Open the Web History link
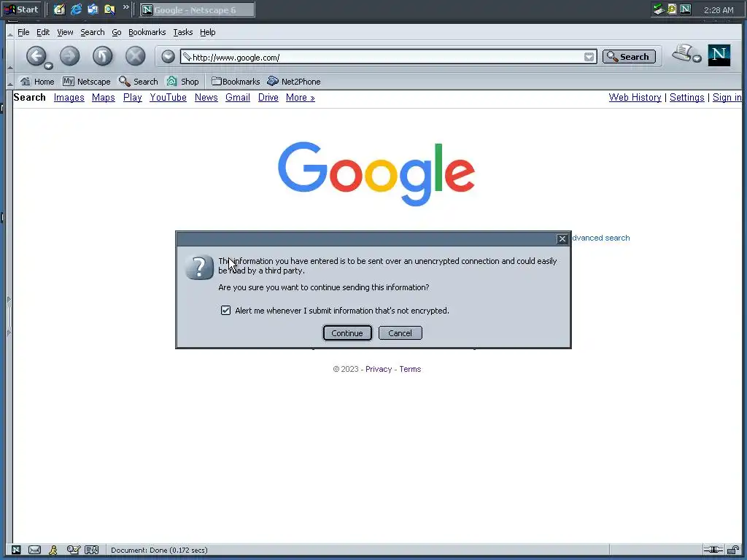The width and height of the screenshot is (747, 560). click(x=635, y=98)
